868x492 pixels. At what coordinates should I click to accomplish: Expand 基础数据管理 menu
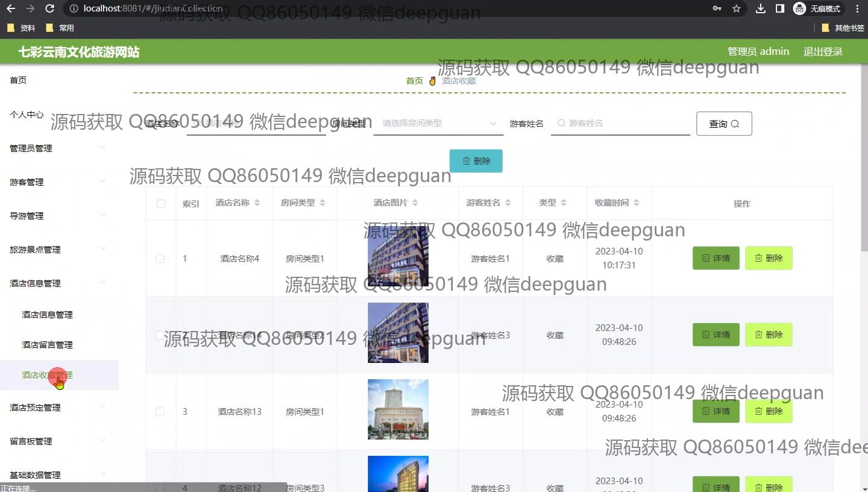coord(59,475)
